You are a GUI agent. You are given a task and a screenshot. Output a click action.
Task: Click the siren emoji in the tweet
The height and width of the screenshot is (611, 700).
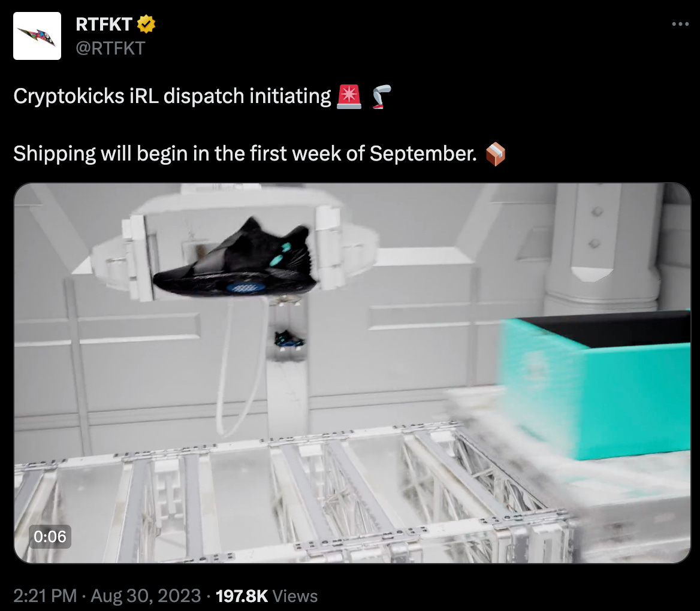tap(349, 96)
